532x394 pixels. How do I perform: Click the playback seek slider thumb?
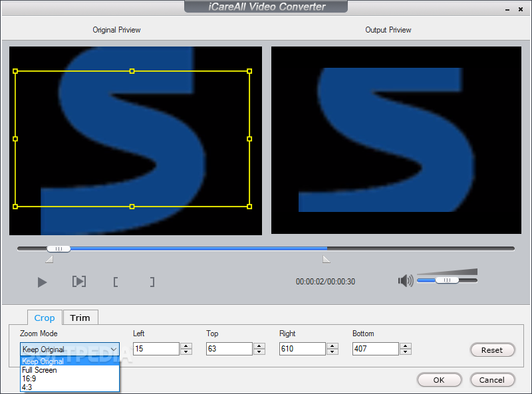(x=59, y=249)
